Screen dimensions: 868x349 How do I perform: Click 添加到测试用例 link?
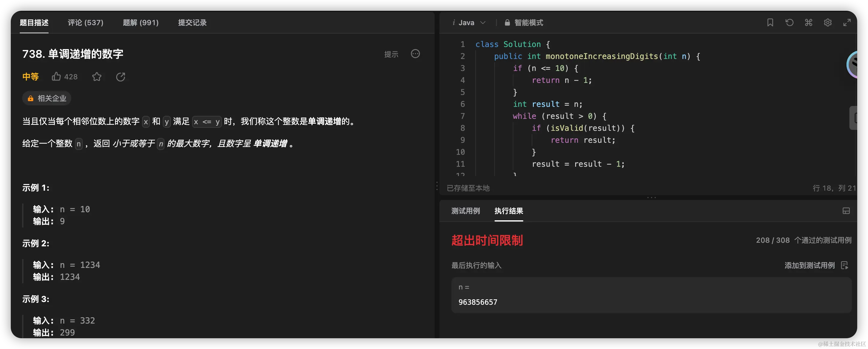coord(810,265)
